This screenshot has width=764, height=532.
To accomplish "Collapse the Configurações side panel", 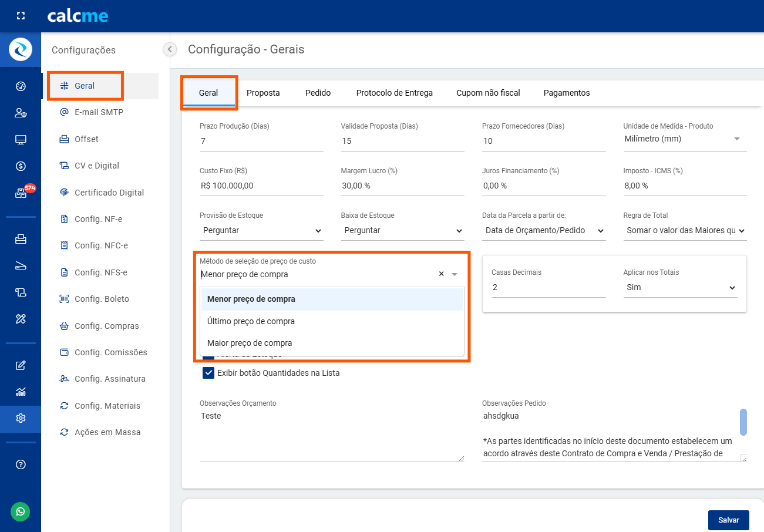I will [170, 49].
